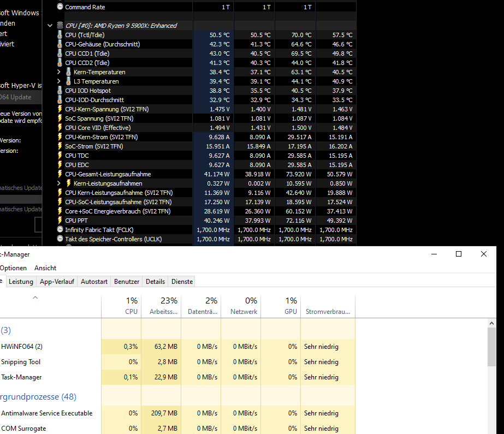Click the lightning icon of CPU-Kern-Spannung (SVI2 TFN)
This screenshot has height=434, width=504.
click(60, 109)
